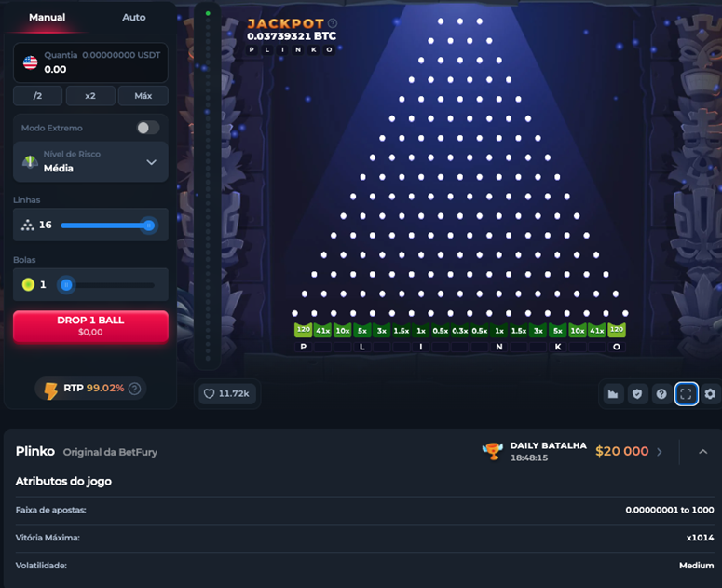The image size is (722, 588).
Task: Open game settings gear icon
Action: point(711,393)
